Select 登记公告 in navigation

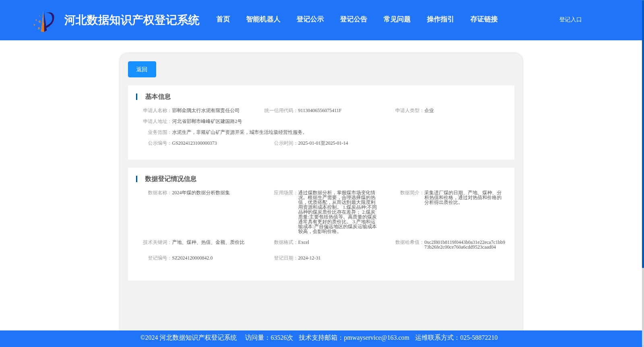coord(353,19)
